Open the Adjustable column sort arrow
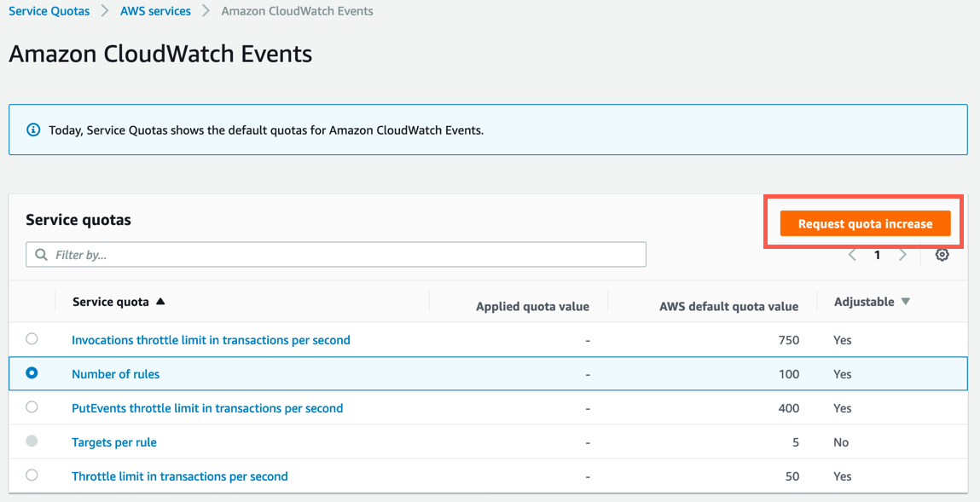 click(x=906, y=302)
